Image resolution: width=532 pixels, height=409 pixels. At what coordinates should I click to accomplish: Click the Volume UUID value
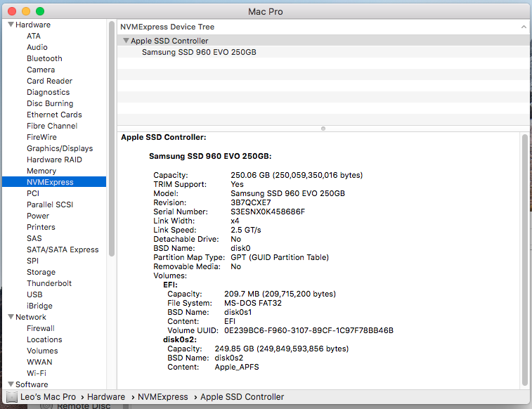pyautogui.click(x=309, y=330)
